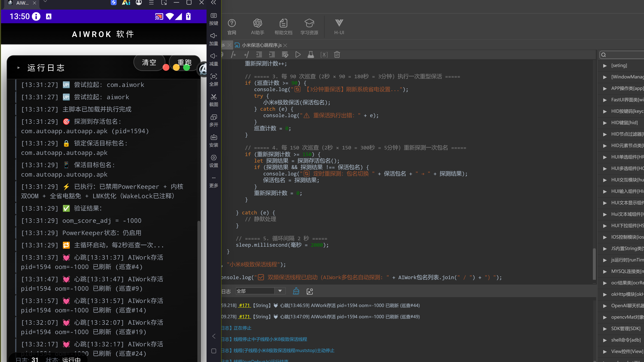Image resolution: width=644 pixels, height=362 pixels.
Task: Click #171 link in 13:47:09 log
Action: pyautogui.click(x=245, y=317)
